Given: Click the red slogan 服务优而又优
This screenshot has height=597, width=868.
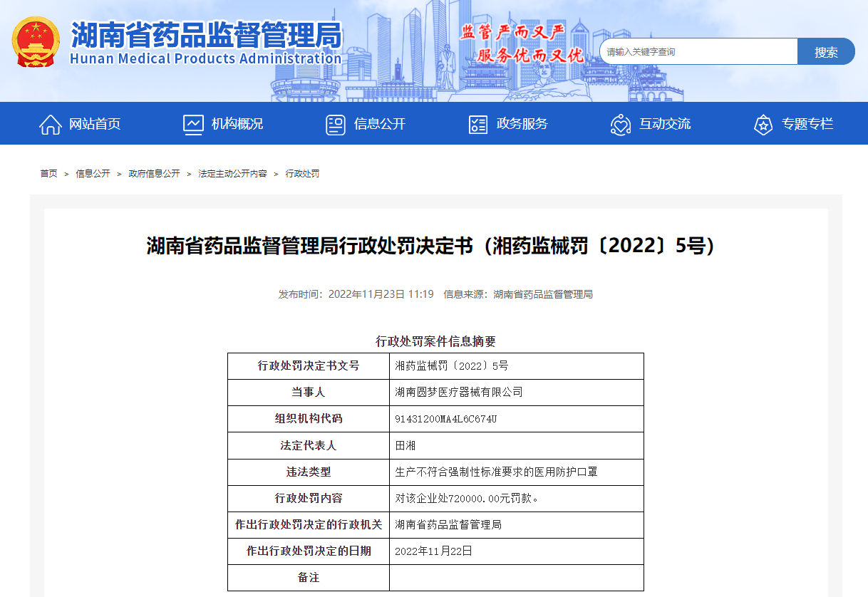Looking at the screenshot, I should 531,55.
